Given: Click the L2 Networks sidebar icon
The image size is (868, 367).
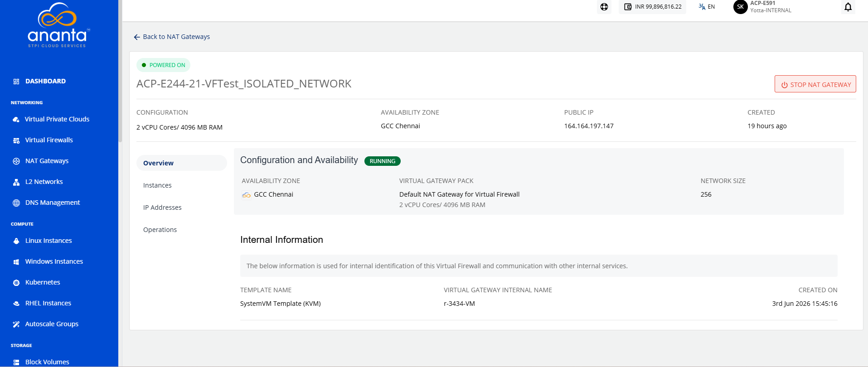Looking at the screenshot, I should coord(16,182).
